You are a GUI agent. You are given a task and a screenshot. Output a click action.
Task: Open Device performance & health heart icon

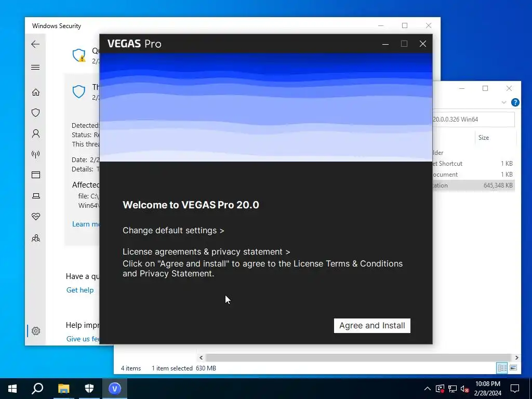(x=36, y=217)
